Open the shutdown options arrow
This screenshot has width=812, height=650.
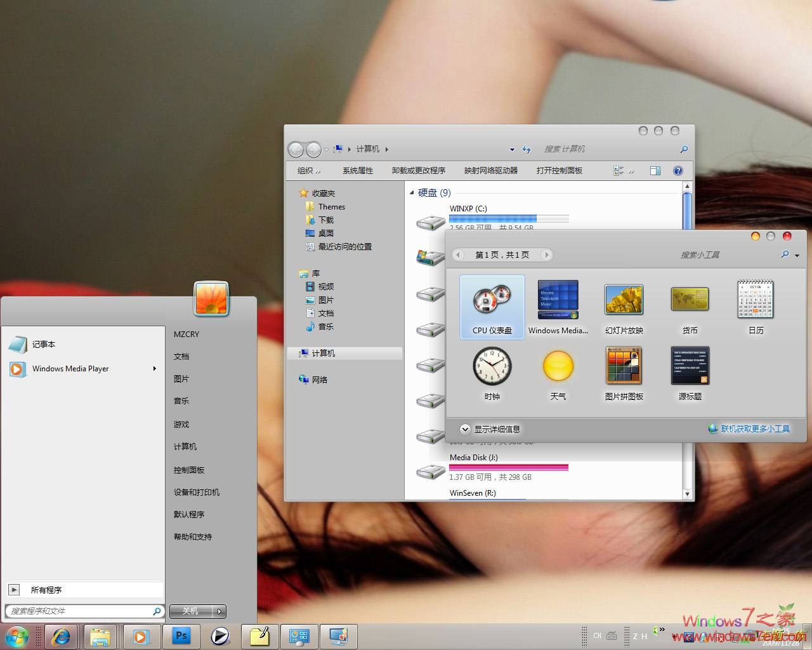point(219,611)
